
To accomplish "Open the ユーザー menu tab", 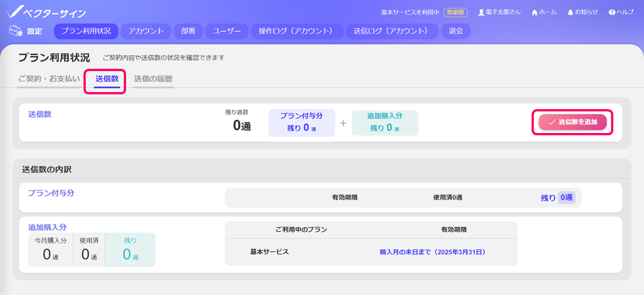I will [x=227, y=31].
